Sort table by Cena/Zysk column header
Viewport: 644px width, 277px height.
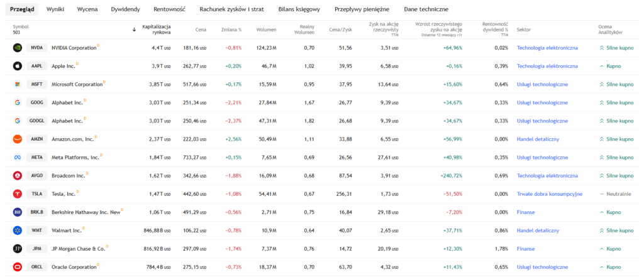click(340, 29)
